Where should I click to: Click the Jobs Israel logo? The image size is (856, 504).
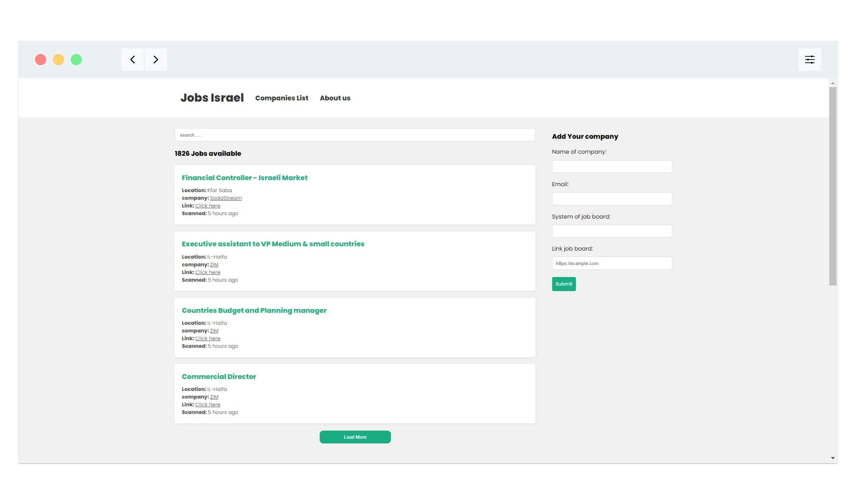[x=212, y=97]
